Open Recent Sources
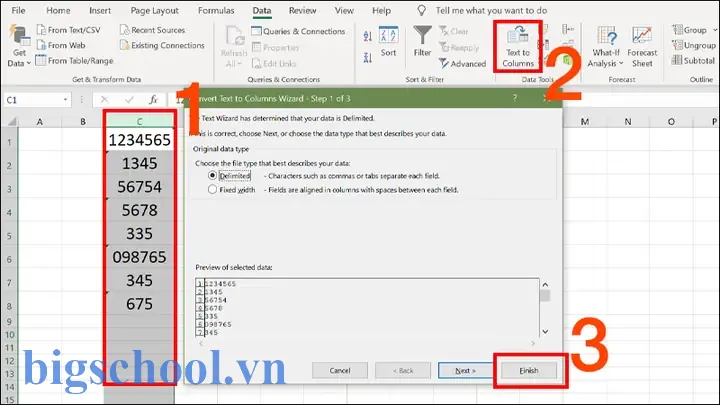This screenshot has width=720, height=405. (x=152, y=30)
